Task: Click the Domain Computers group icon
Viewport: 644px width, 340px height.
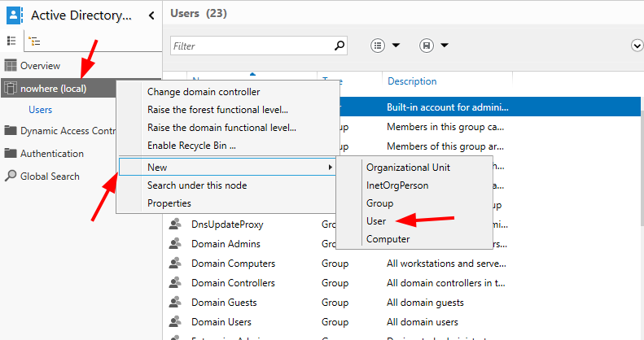Action: [x=175, y=263]
